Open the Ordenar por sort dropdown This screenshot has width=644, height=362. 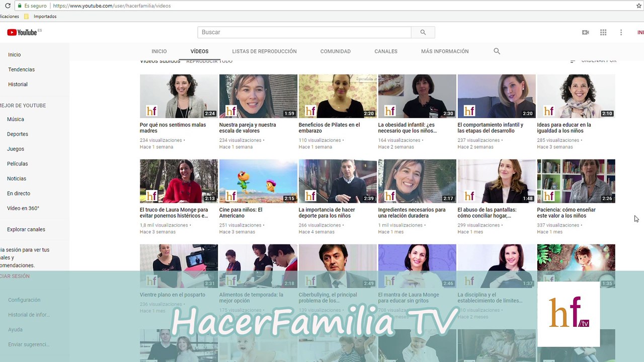click(x=593, y=61)
